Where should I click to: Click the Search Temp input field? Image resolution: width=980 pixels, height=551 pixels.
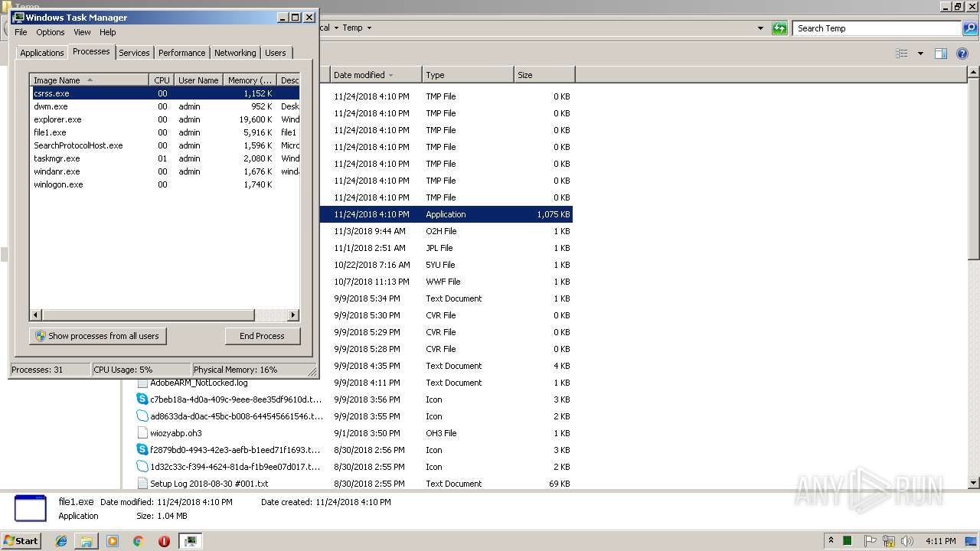click(877, 28)
